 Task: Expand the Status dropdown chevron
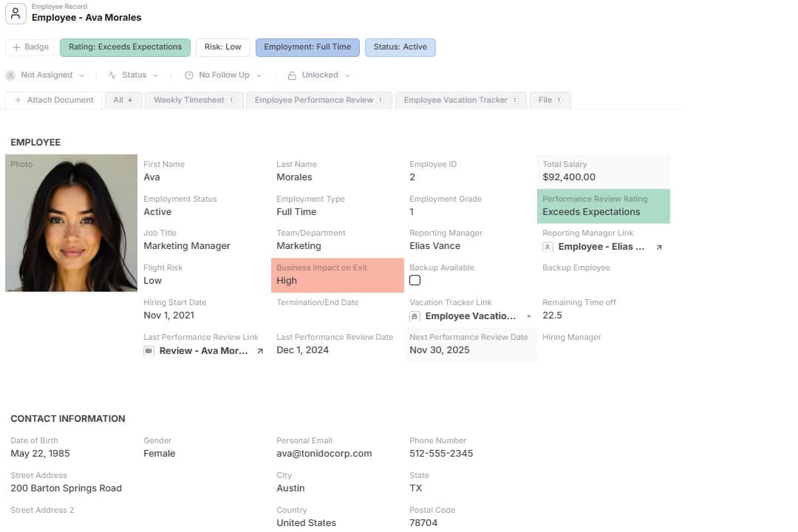pos(155,76)
